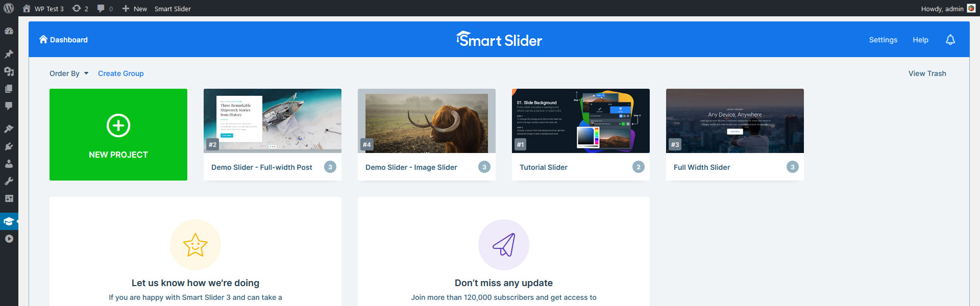Viewport: 980px width, 306px height.
Task: Open Tutorial Slider title
Action: 544,167
